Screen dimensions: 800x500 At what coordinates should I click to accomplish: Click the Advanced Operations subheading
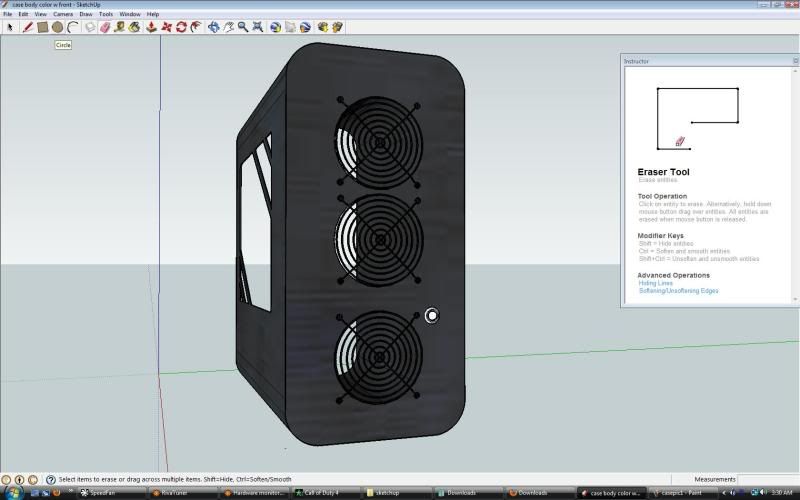[x=673, y=276]
